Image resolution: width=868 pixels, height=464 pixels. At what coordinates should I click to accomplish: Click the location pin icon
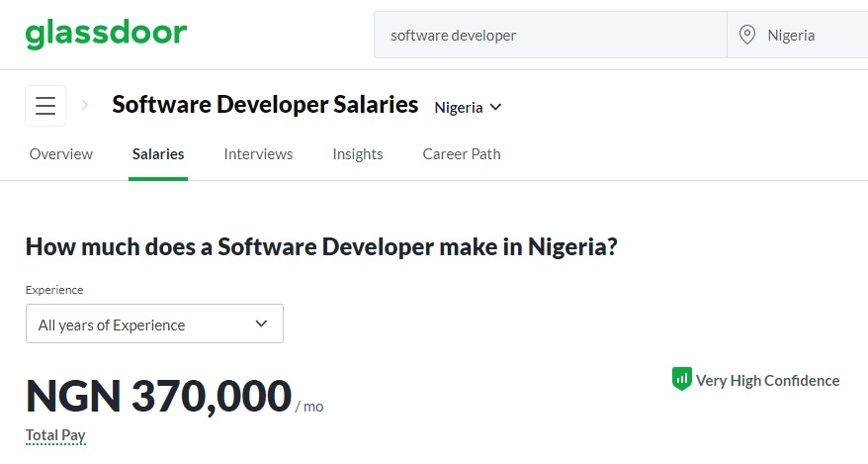pyautogui.click(x=748, y=35)
